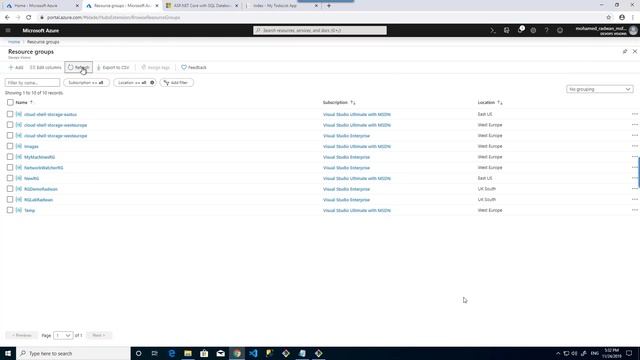Open Task View on the taskbar
Viewport: 640px width, 360px height.
point(155,353)
